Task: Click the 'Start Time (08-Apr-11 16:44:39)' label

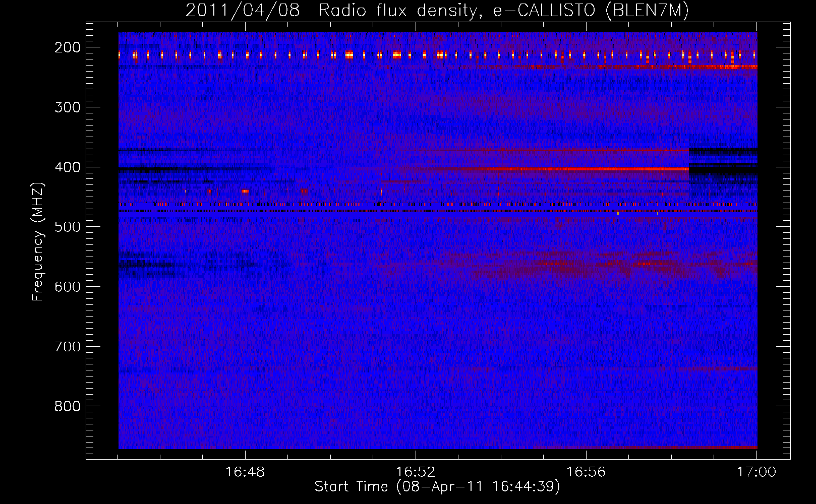Action: click(437, 487)
